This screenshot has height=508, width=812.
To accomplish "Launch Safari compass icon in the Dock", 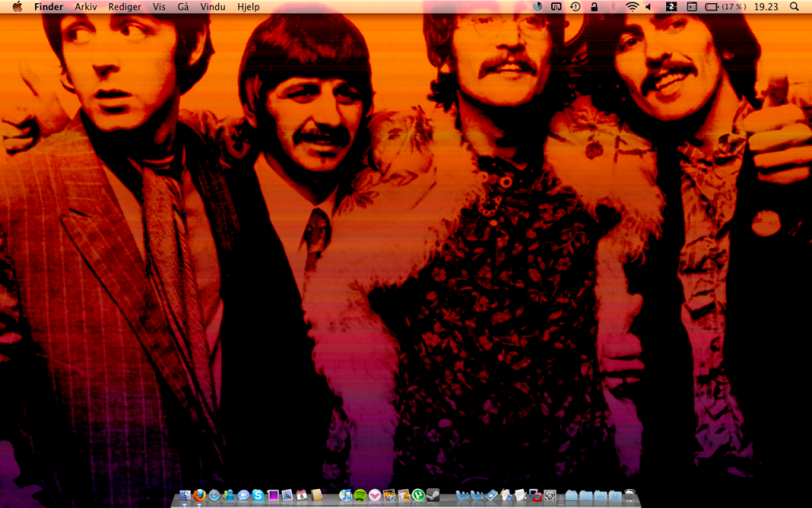I will click(214, 495).
